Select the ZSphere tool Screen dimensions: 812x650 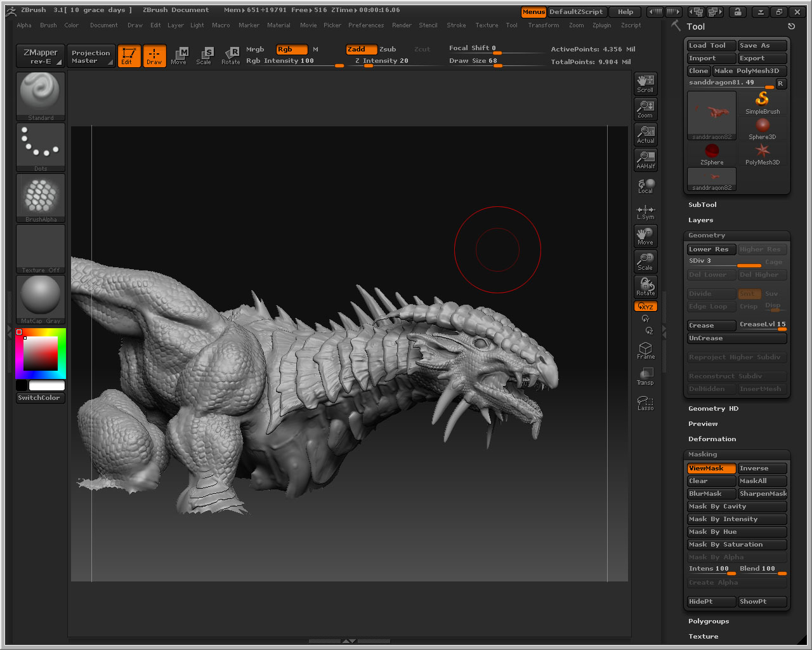click(712, 154)
